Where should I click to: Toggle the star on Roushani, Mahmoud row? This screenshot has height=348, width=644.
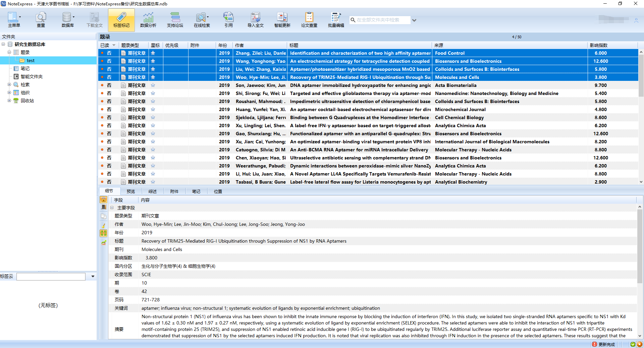(153, 101)
